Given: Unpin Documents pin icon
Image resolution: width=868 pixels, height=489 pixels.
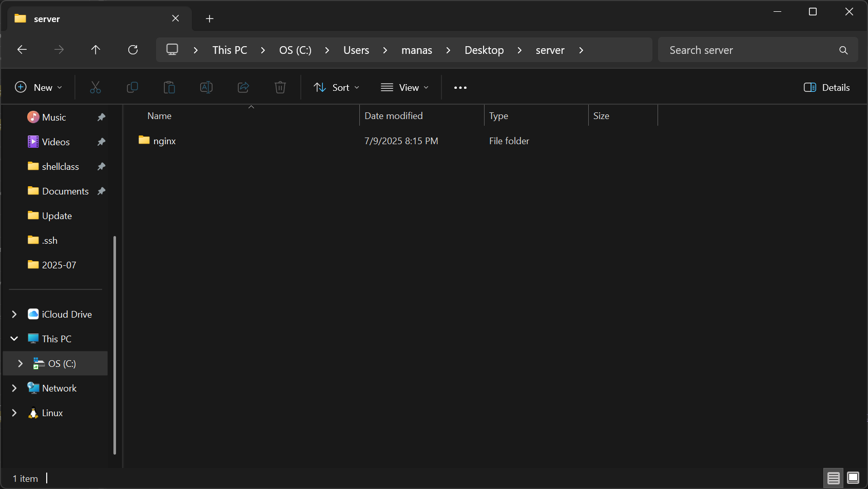Looking at the screenshot, I should [x=101, y=191].
